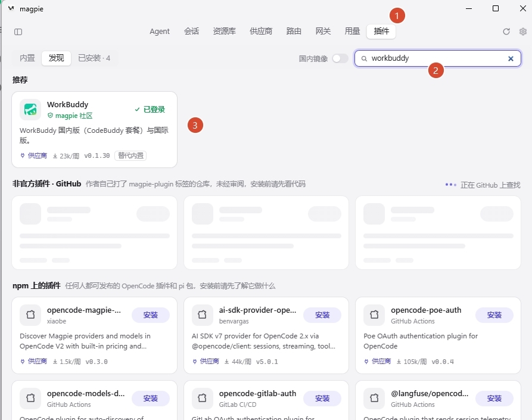Open the 已安装 · 4 tab
This screenshot has width=532, height=420.
94,58
